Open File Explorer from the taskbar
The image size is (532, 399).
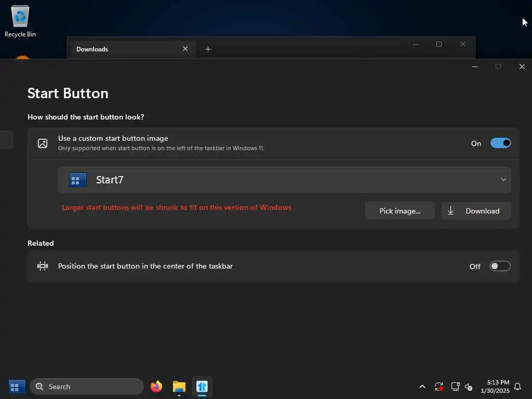click(179, 387)
